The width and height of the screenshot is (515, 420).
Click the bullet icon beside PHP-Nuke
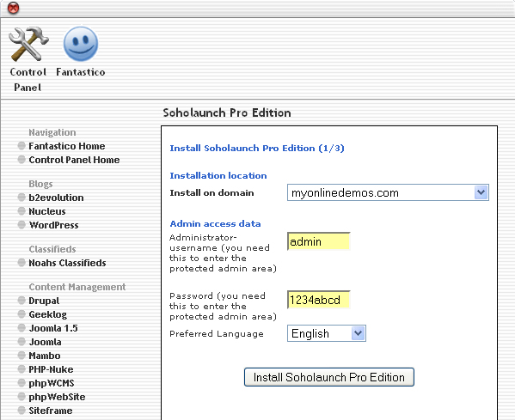click(21, 369)
